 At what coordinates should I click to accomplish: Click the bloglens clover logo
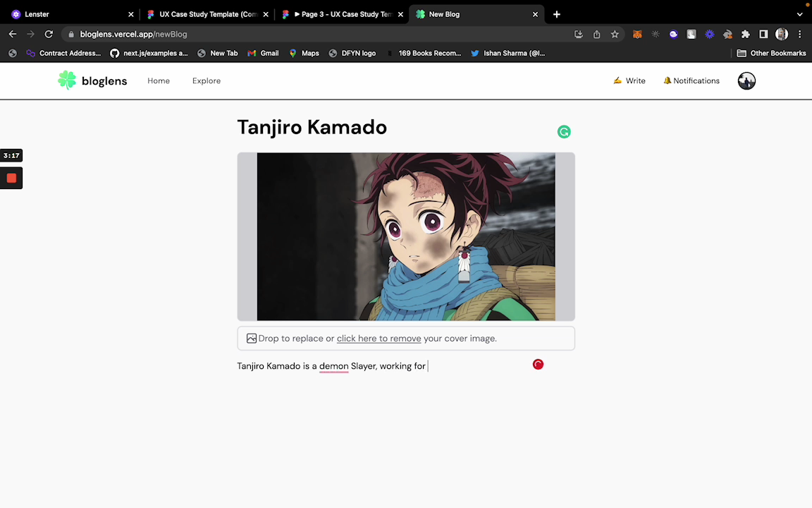click(x=67, y=80)
